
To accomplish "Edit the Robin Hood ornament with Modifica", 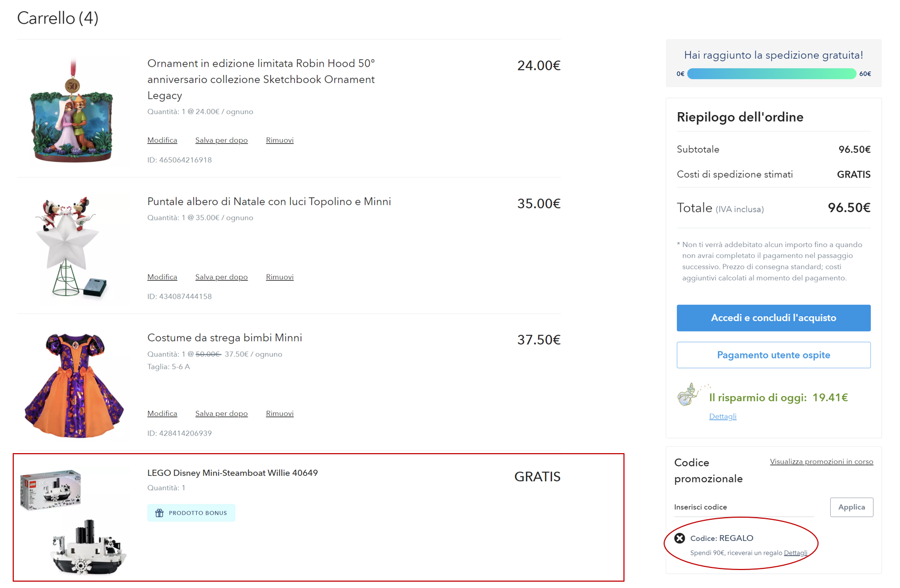I will coord(162,140).
